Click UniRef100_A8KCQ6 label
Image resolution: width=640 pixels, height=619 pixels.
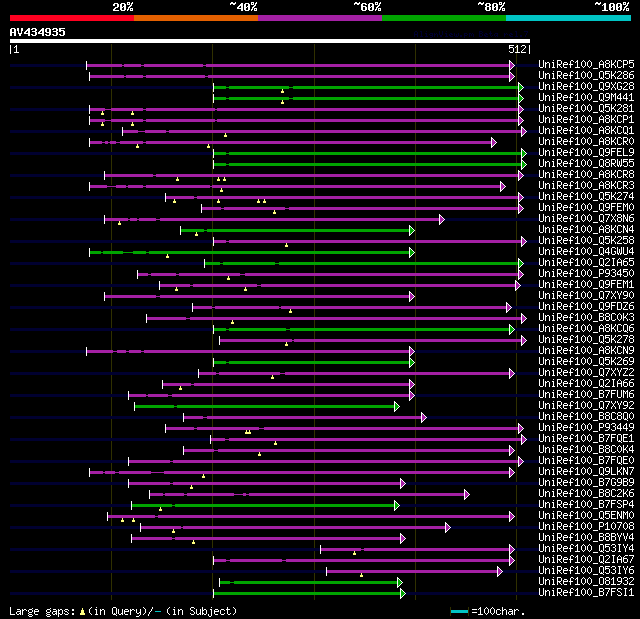tap(586, 329)
